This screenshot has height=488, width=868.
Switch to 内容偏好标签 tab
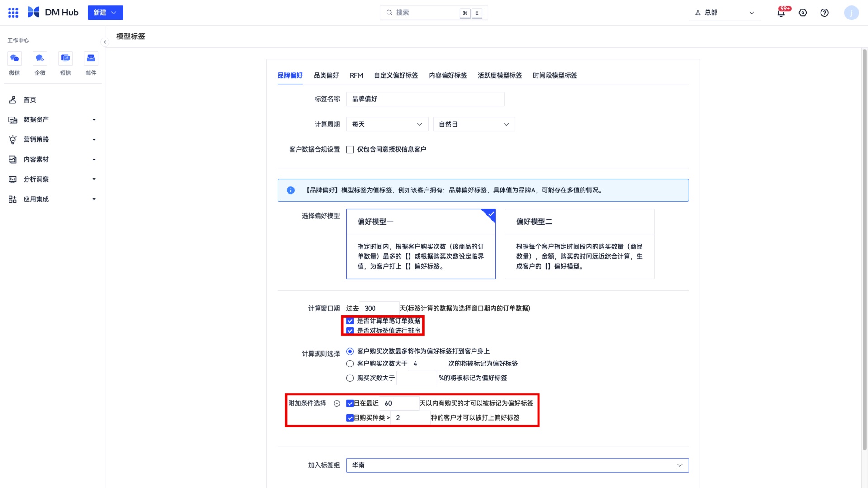pos(448,75)
